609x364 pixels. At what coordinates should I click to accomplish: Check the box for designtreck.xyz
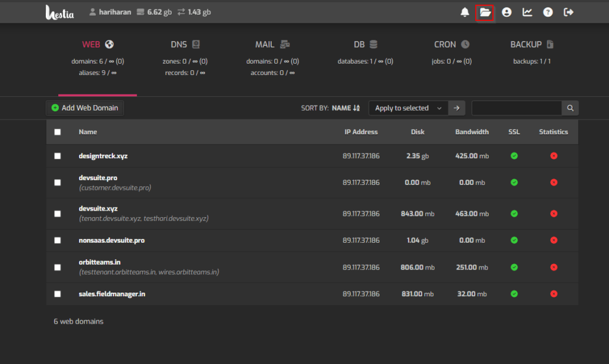coord(58,156)
